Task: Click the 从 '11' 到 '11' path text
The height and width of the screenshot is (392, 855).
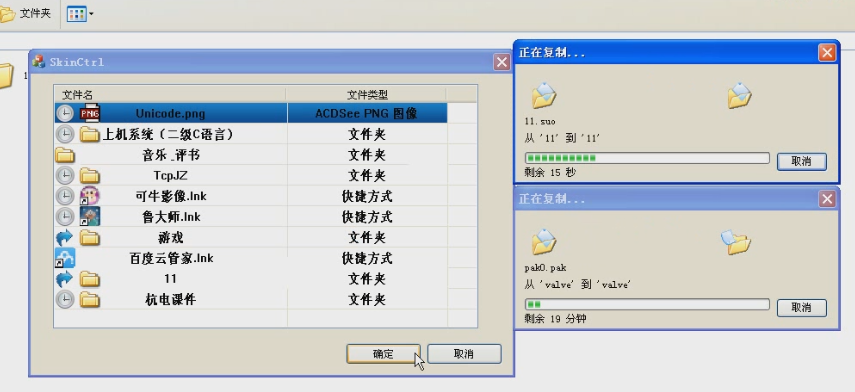Action: tap(562, 138)
